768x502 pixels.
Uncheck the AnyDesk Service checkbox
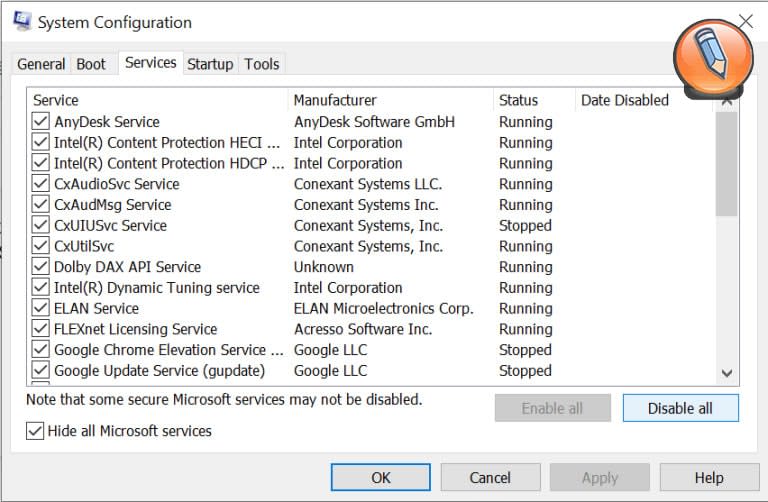40,122
